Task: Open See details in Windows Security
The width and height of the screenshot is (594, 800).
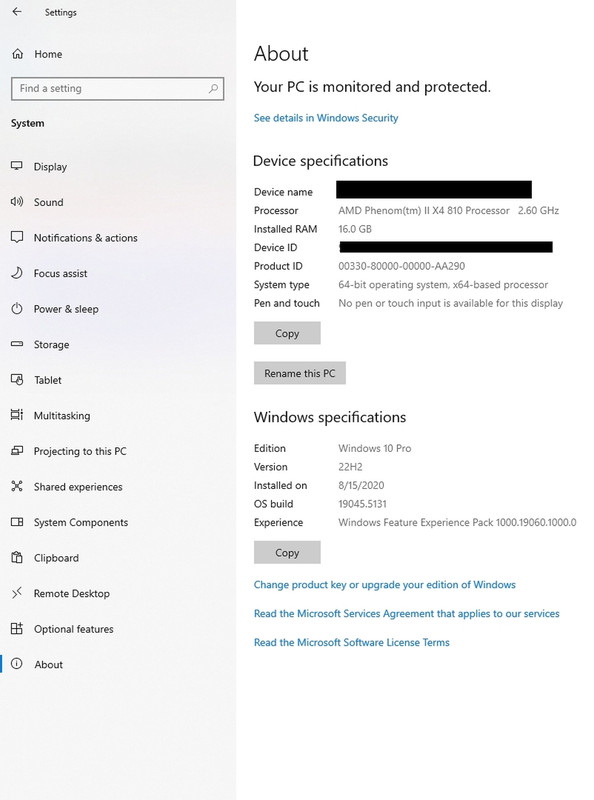Action: [326, 118]
